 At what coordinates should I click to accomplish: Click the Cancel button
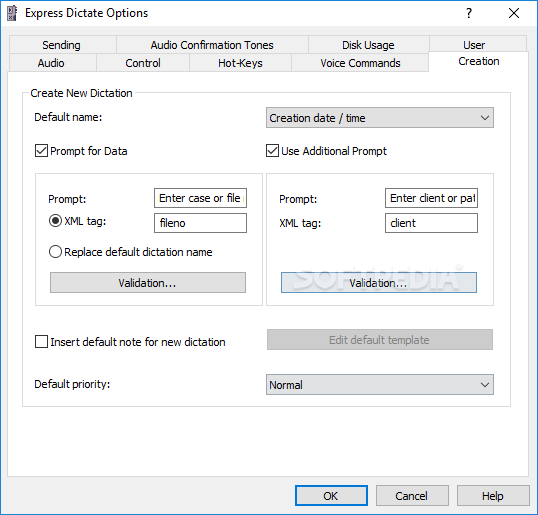click(412, 496)
